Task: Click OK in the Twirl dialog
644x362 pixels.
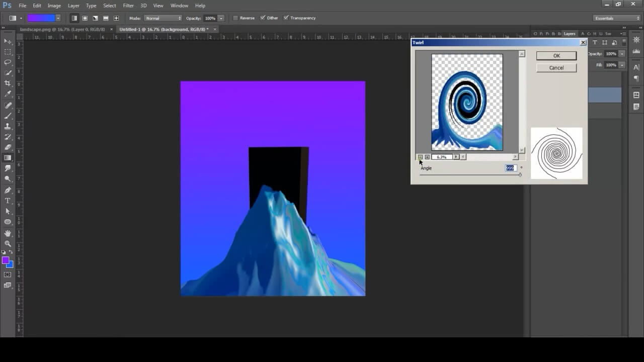Action: 556,56
